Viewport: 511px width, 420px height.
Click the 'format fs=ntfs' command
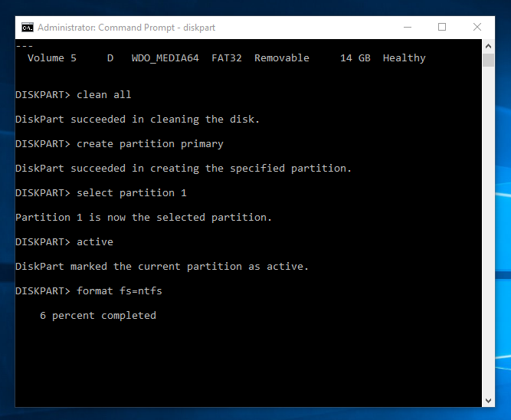(120, 291)
